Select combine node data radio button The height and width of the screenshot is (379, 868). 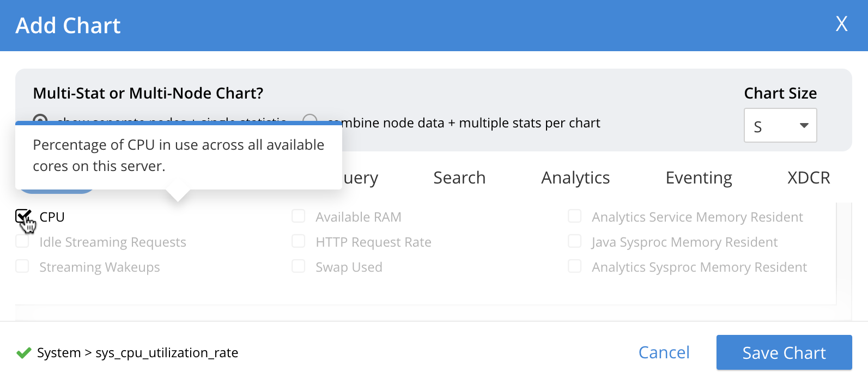point(310,119)
